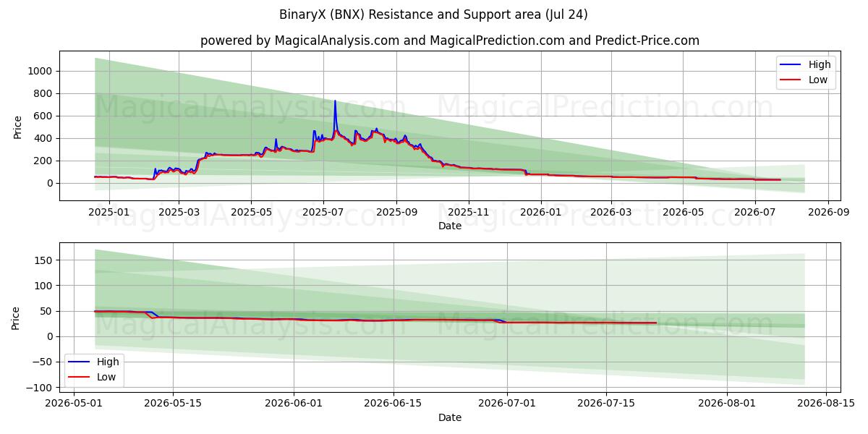
Task: Click the '2026-05-15' x-axis tick label
Action: (x=173, y=404)
